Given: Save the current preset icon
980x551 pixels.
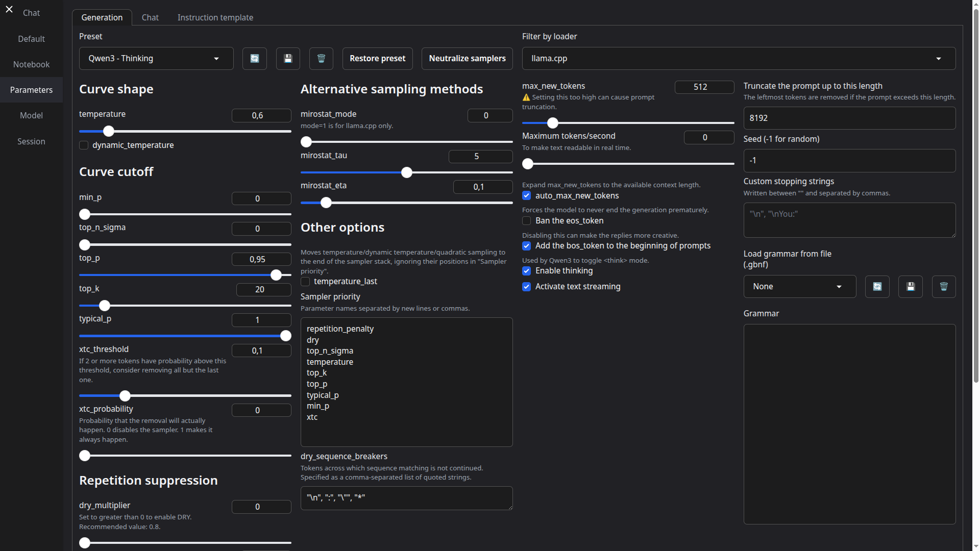Looking at the screenshot, I should [x=288, y=58].
